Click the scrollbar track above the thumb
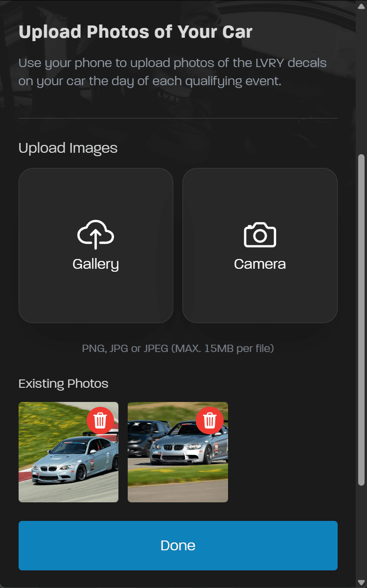This screenshot has width=367, height=588. 361,78
